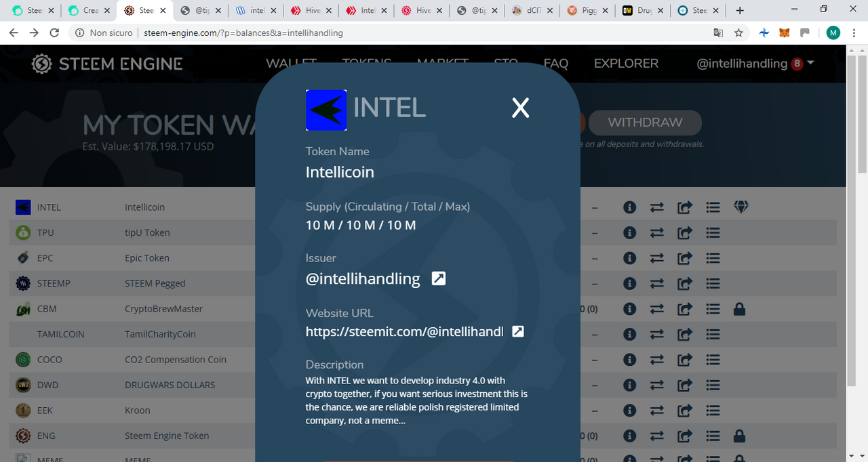Open the FAQ menu item
The height and width of the screenshot is (462, 868).
pos(555,63)
